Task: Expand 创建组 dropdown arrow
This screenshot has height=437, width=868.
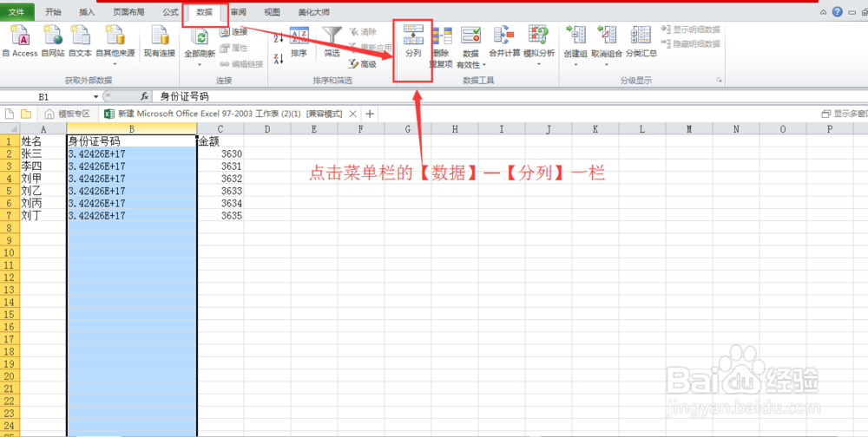Action: pyautogui.click(x=575, y=64)
